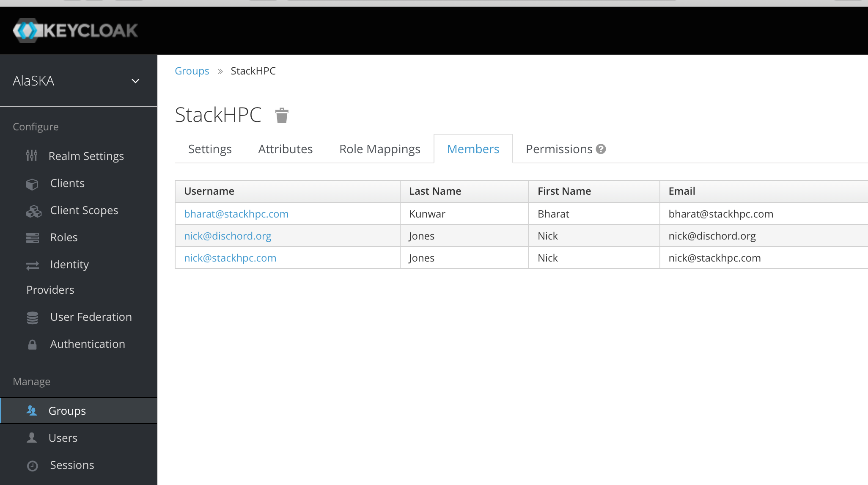Click the Client Scopes icon
The height and width of the screenshot is (485, 868).
[33, 210]
